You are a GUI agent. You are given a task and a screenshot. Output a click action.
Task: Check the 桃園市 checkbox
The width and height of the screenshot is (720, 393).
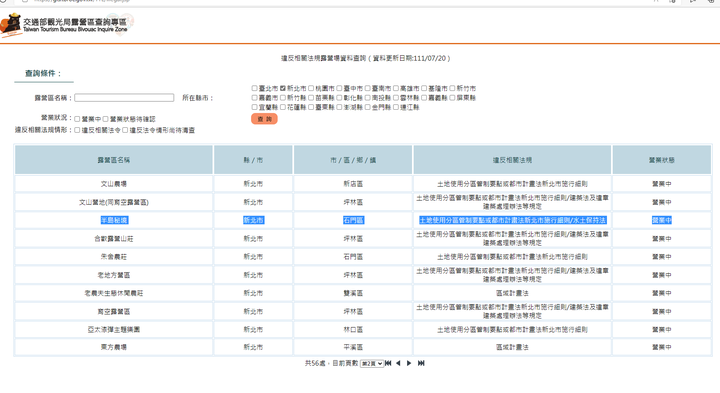pyautogui.click(x=311, y=88)
